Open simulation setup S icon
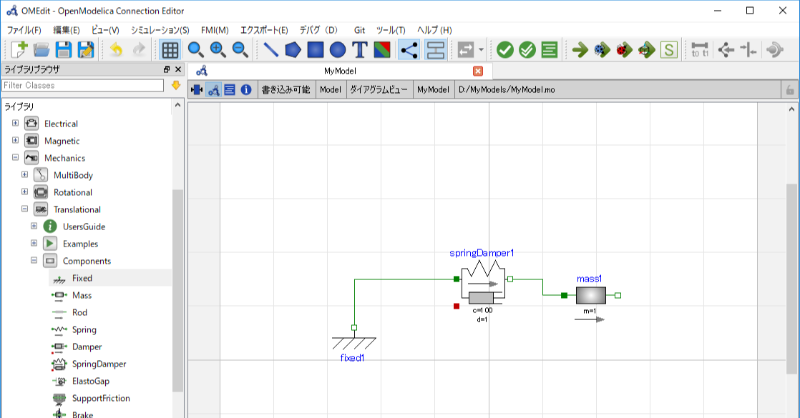Screen dimensions: 800x418 (x=669, y=50)
